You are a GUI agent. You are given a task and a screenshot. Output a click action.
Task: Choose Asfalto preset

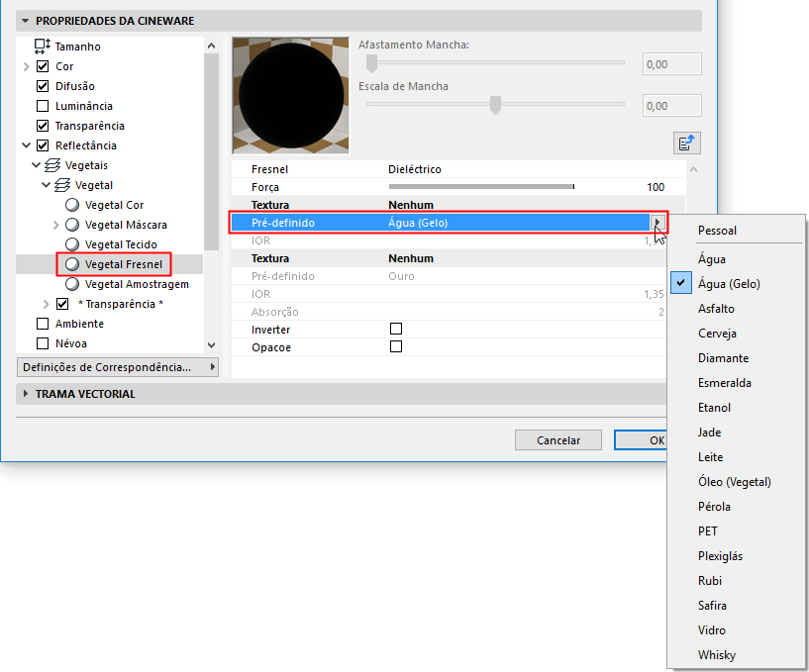pyautogui.click(x=716, y=309)
